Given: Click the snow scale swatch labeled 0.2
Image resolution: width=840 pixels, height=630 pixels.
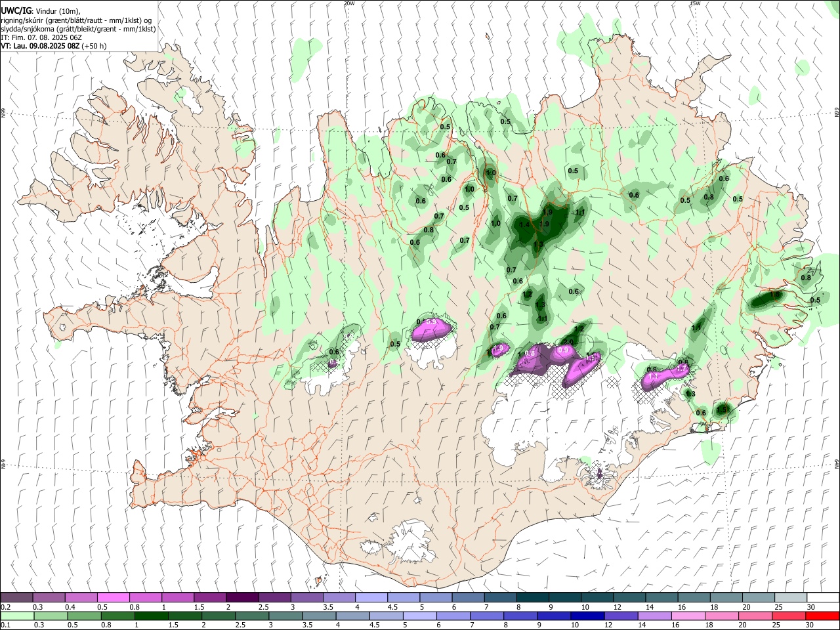Looking at the screenshot, I should coord(16,597).
